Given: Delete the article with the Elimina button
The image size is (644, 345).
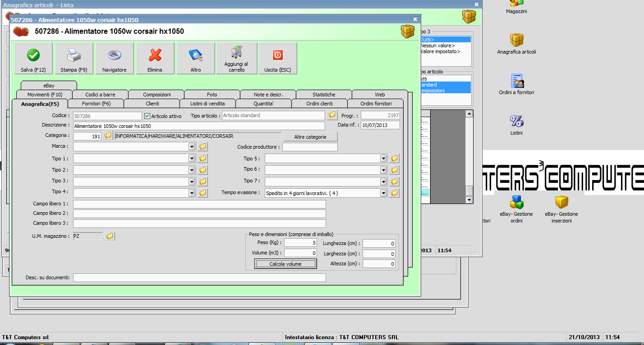Looking at the screenshot, I should 155,59.
